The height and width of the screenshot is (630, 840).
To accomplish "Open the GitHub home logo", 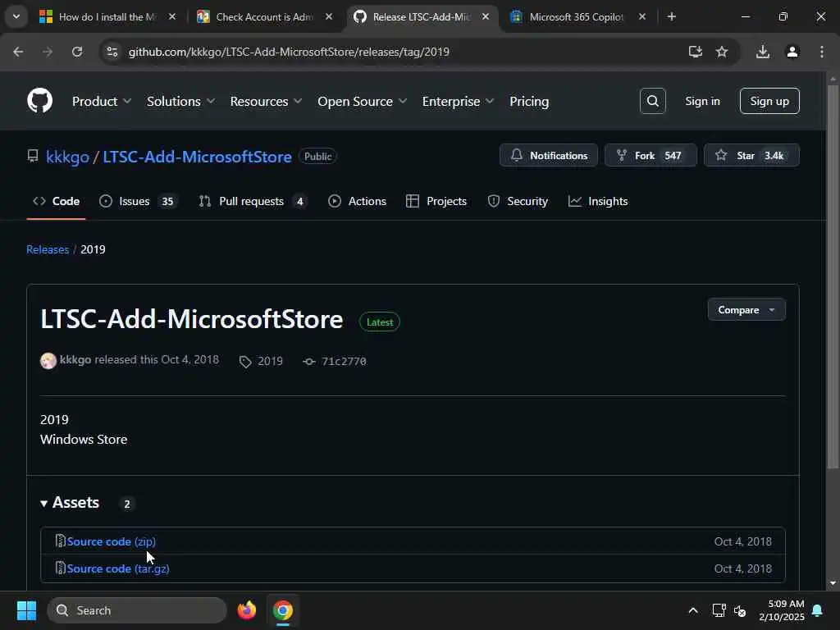I will click(39, 101).
